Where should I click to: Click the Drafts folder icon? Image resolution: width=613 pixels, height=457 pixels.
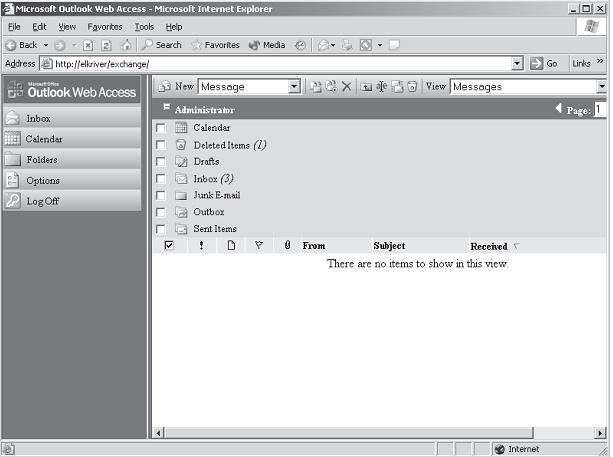[x=181, y=161]
